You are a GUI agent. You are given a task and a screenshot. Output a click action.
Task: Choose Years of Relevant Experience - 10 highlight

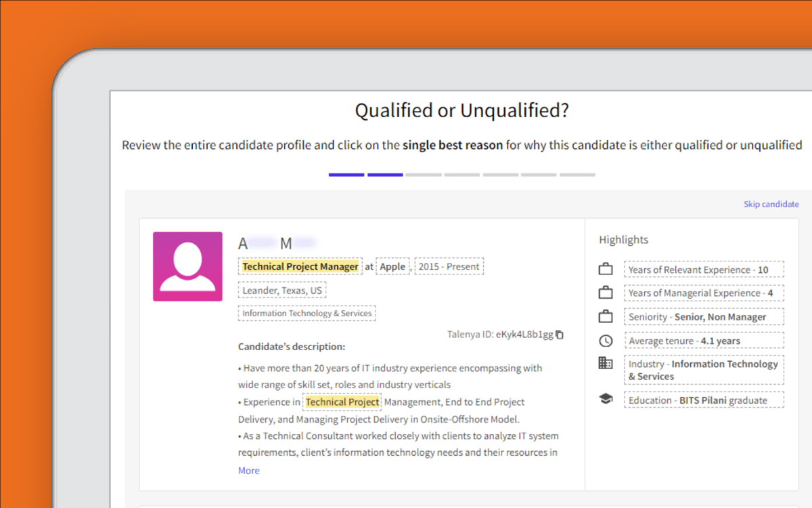(x=704, y=270)
